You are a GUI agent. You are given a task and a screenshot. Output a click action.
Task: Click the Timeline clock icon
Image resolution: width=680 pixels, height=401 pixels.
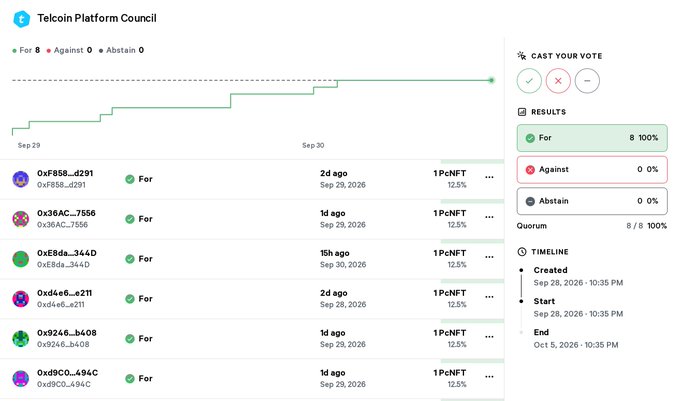(x=522, y=251)
